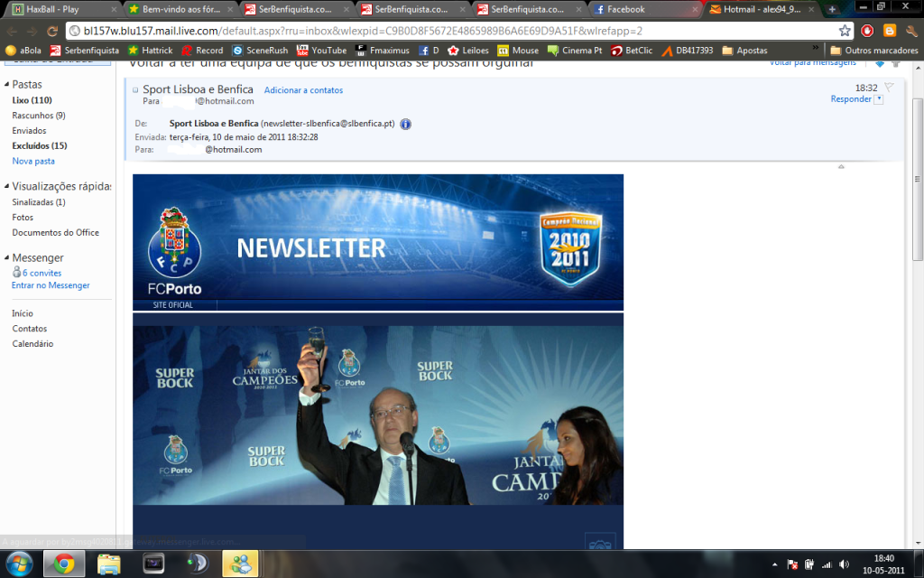Click Adicionar a contatos link
924x578 pixels.
(x=303, y=90)
